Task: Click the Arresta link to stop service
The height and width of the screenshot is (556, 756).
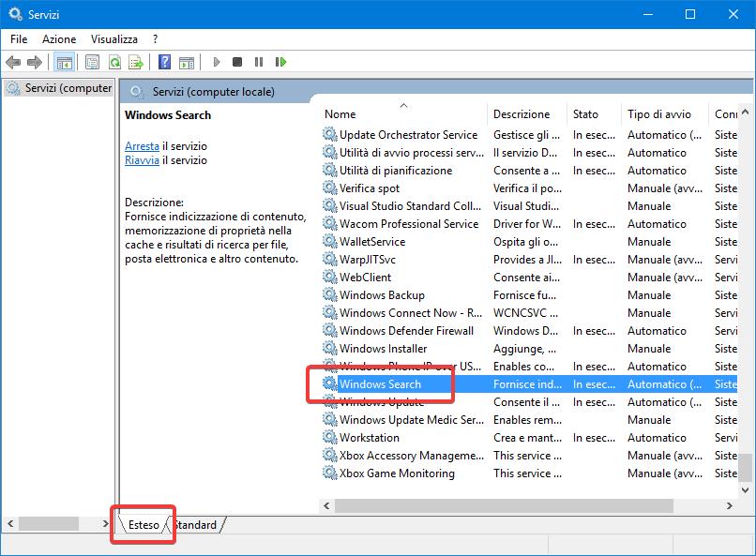Action: [142, 146]
